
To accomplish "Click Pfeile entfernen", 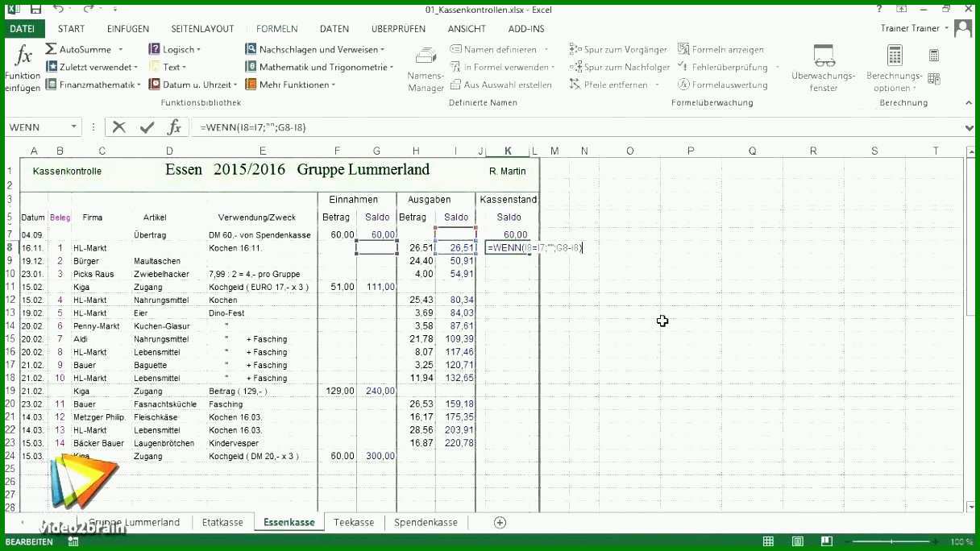I will click(x=614, y=85).
